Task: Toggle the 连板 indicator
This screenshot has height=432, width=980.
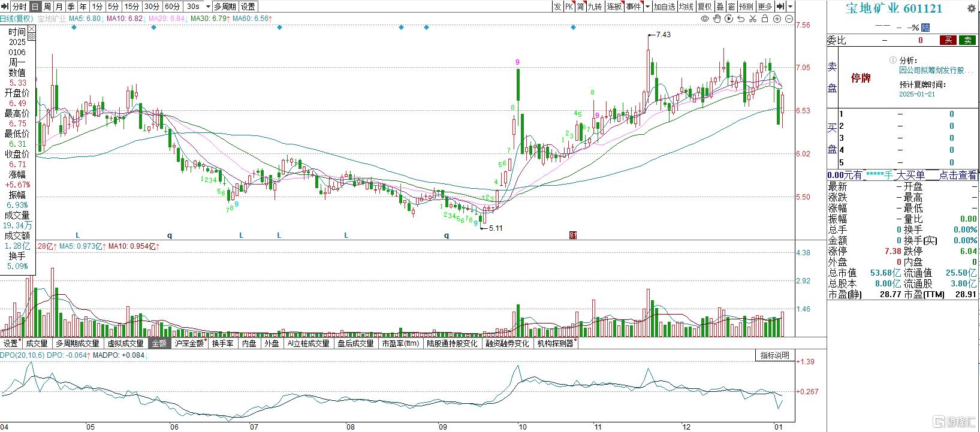Action: (614, 7)
